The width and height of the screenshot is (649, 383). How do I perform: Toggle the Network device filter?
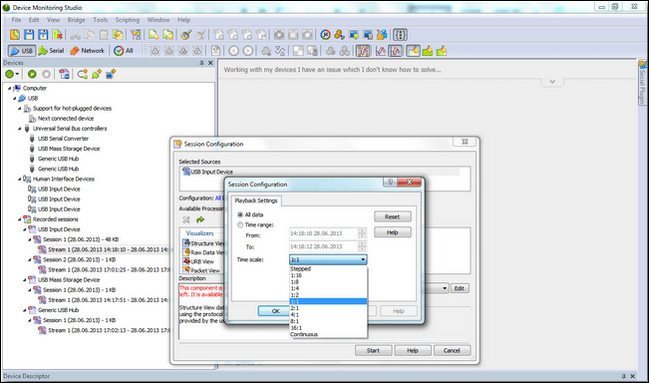click(87, 51)
